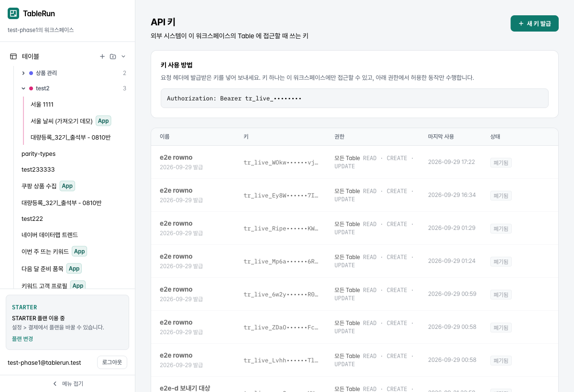Click key tr_live_Mp6a in the list

[x=281, y=261]
